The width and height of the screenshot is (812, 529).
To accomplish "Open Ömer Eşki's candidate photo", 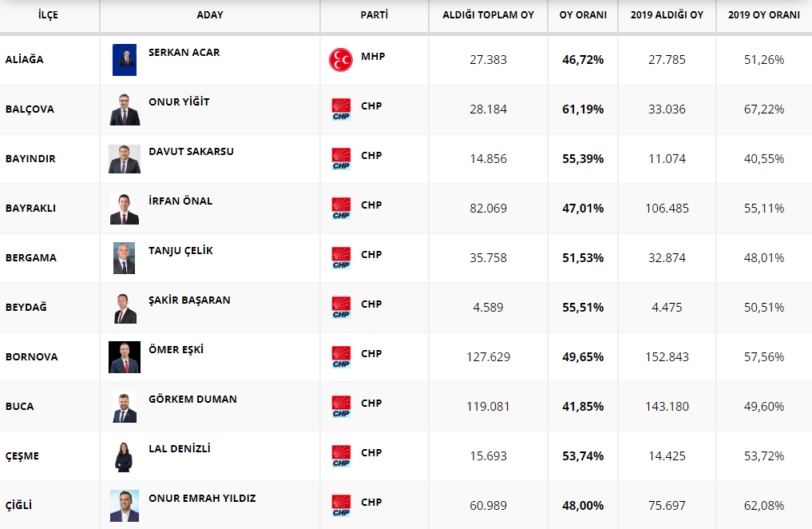I will [x=125, y=357].
